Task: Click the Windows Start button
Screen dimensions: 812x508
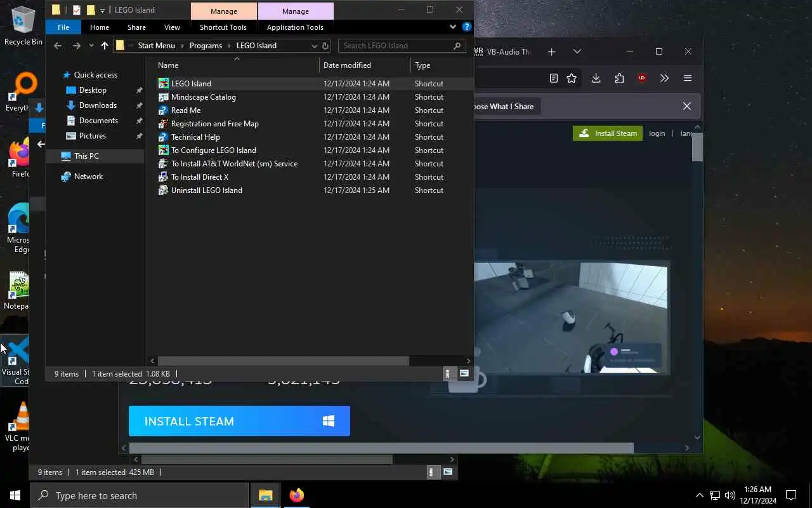Action: point(15,495)
